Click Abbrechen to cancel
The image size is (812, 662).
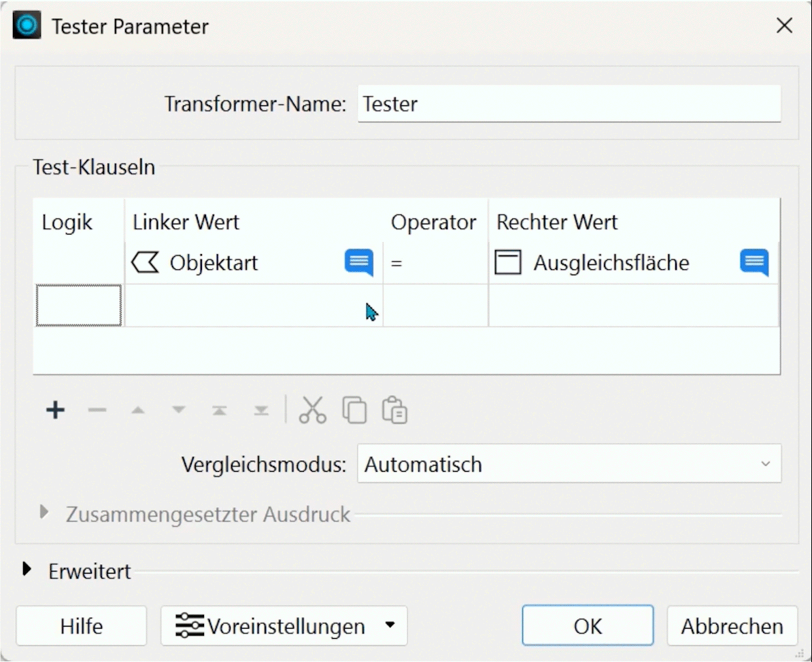[732, 626]
